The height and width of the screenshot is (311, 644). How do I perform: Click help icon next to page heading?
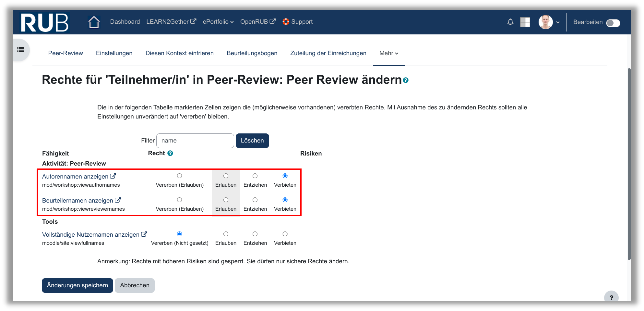(406, 81)
